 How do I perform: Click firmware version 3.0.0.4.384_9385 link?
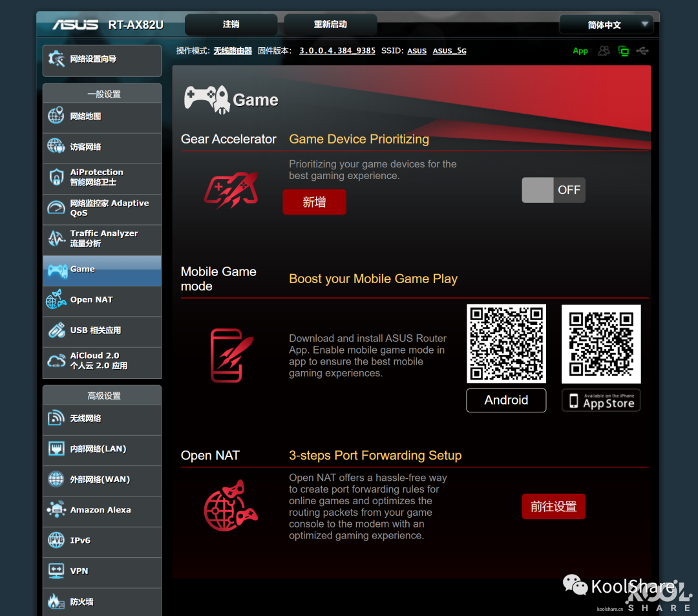(x=337, y=50)
